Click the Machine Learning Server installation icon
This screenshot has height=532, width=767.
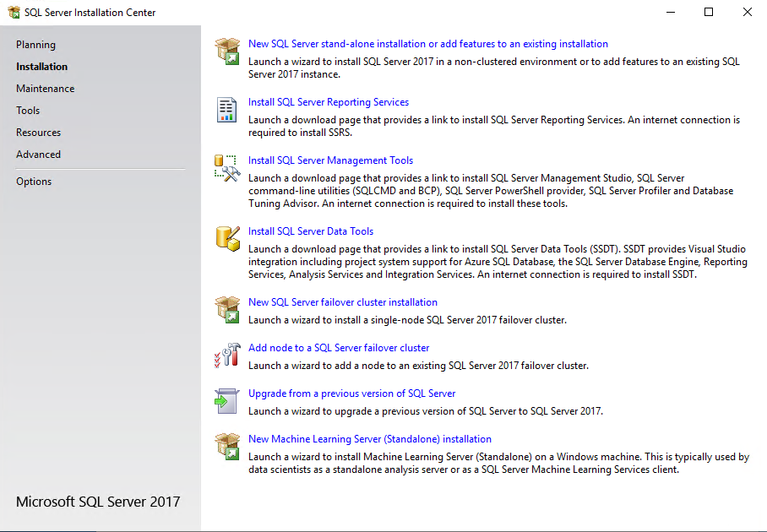click(227, 447)
